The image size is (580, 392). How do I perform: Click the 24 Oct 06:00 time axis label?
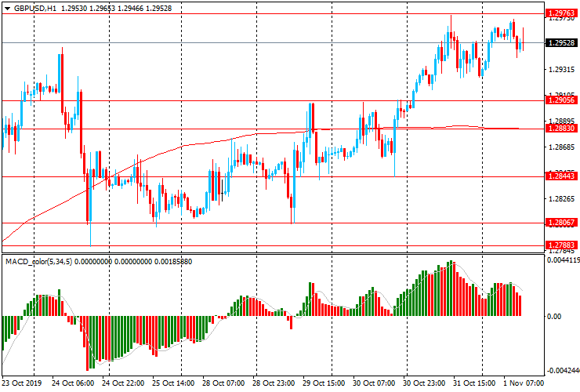click(x=73, y=383)
